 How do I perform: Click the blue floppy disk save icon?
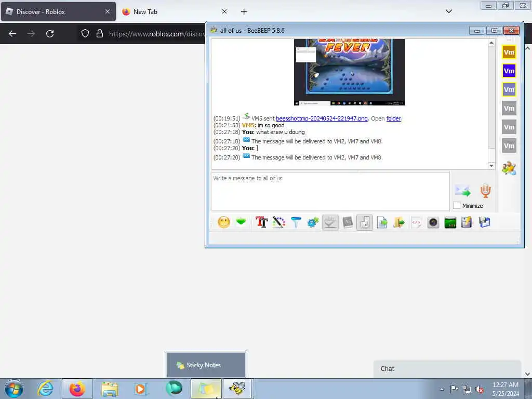485,222
